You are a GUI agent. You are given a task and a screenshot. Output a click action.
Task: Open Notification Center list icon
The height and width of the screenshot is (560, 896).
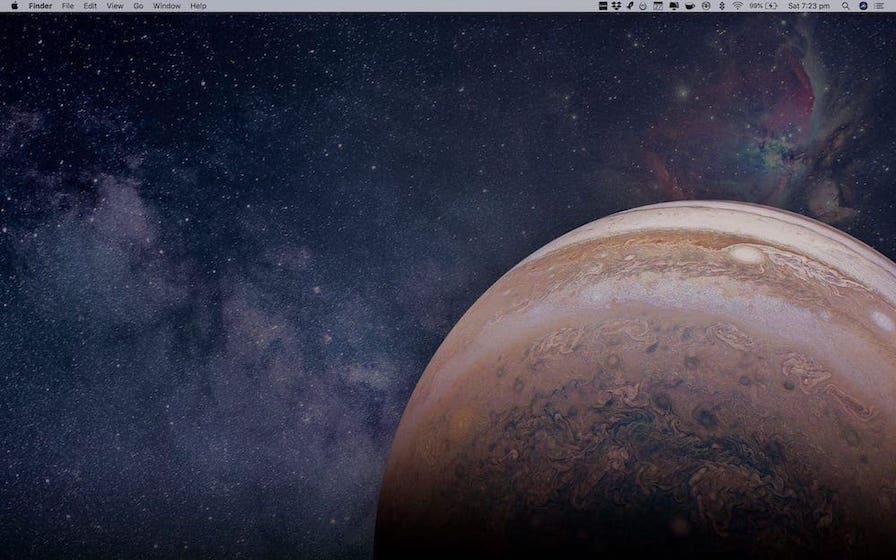click(x=880, y=6)
